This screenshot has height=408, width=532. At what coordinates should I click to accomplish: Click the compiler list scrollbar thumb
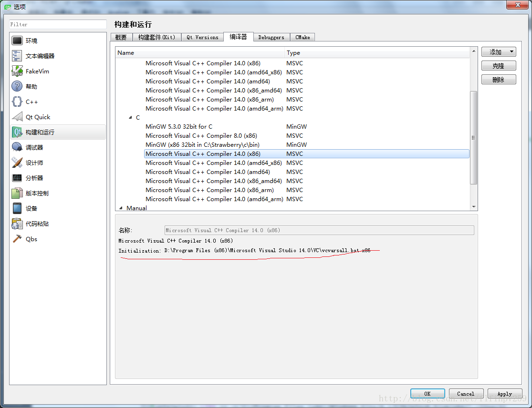[x=474, y=138]
